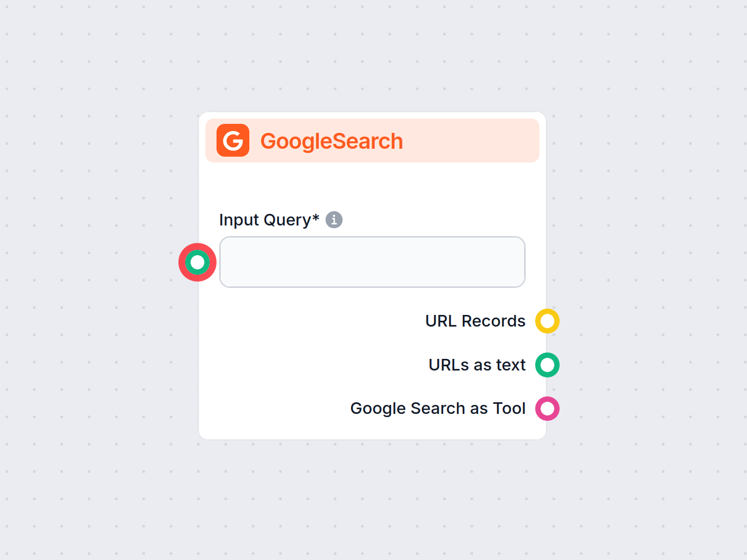Click the green URLs as text output port
Screen dimensions: 747x560
click(x=547, y=365)
